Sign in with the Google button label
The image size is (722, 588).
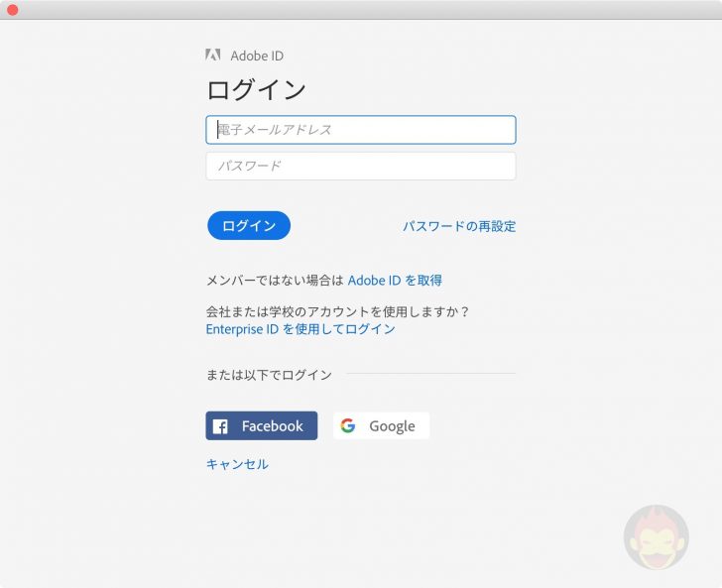(392, 426)
